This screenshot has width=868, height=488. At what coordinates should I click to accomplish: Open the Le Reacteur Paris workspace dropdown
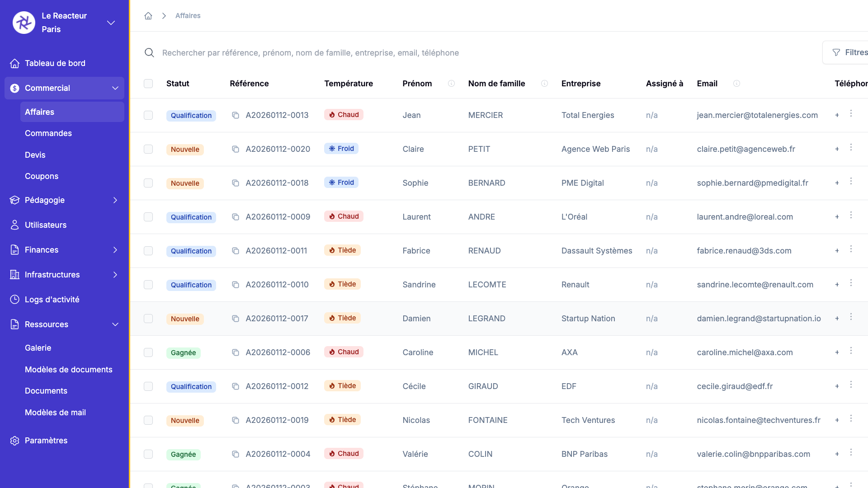click(x=111, y=23)
